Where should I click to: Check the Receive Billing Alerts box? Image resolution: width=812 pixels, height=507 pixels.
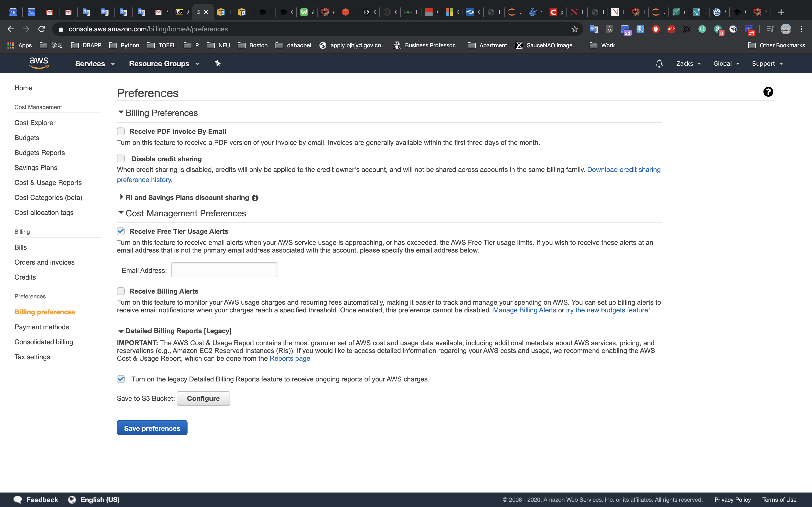[x=121, y=291]
